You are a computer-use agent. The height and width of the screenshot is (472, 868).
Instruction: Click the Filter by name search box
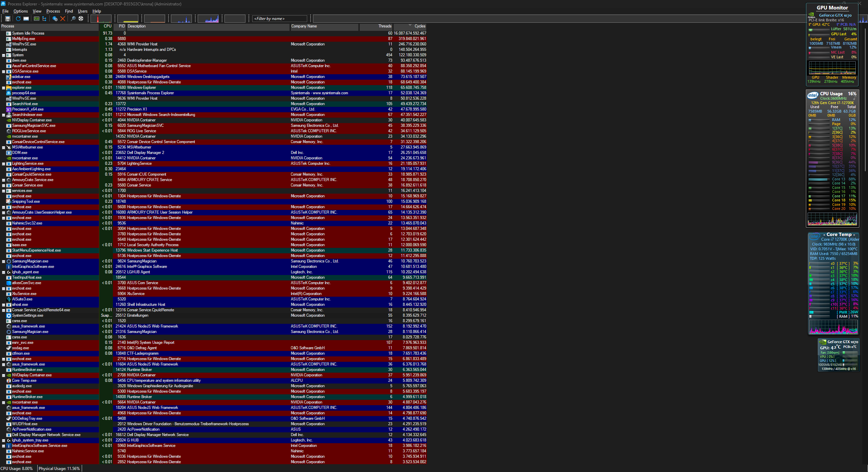pos(279,19)
